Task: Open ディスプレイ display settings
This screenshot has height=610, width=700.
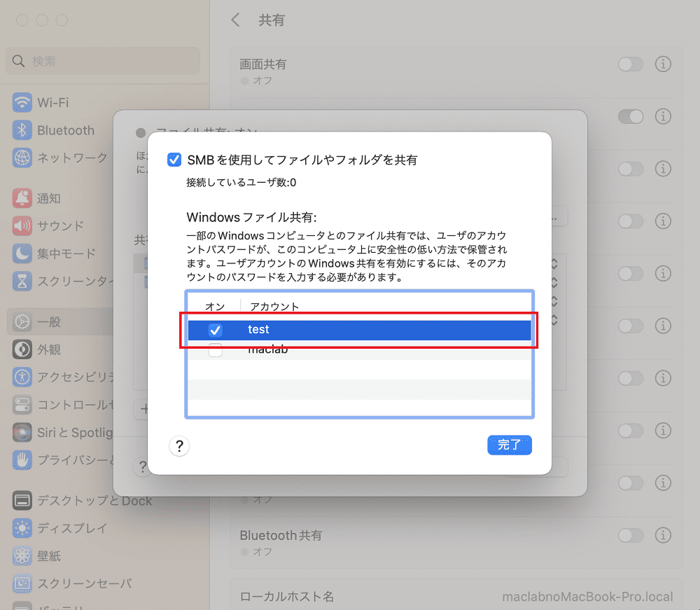Action: [59, 528]
